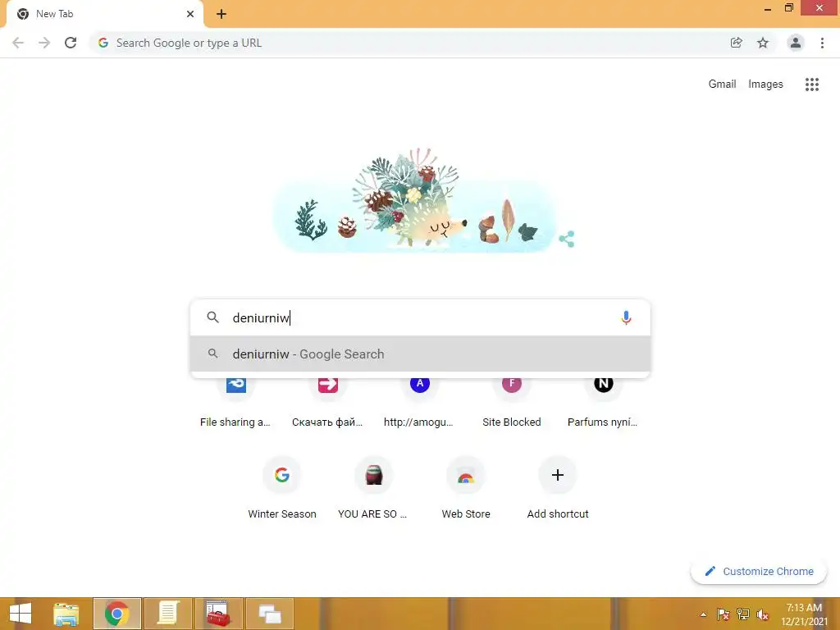Open the Parfums nyní shortcut
This screenshot has width=840, height=630.
click(x=603, y=402)
